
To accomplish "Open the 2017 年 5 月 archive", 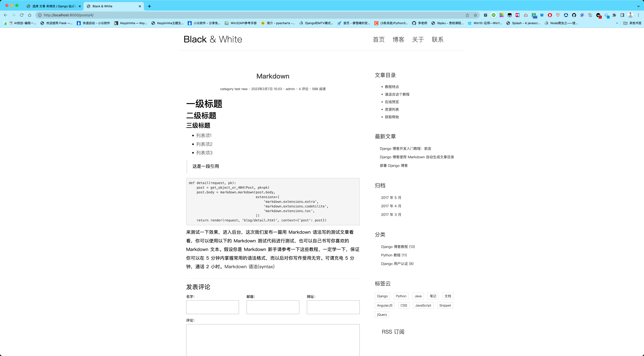I will pos(391,197).
